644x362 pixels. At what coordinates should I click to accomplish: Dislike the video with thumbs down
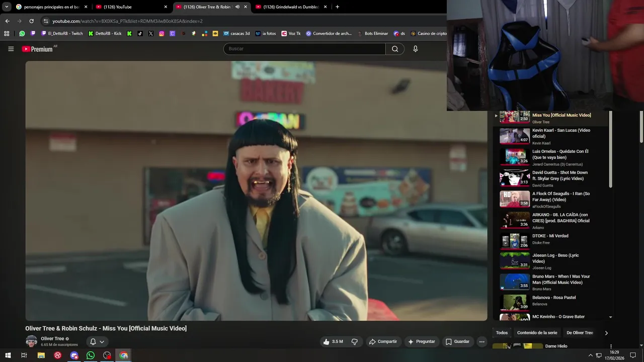[354, 341]
